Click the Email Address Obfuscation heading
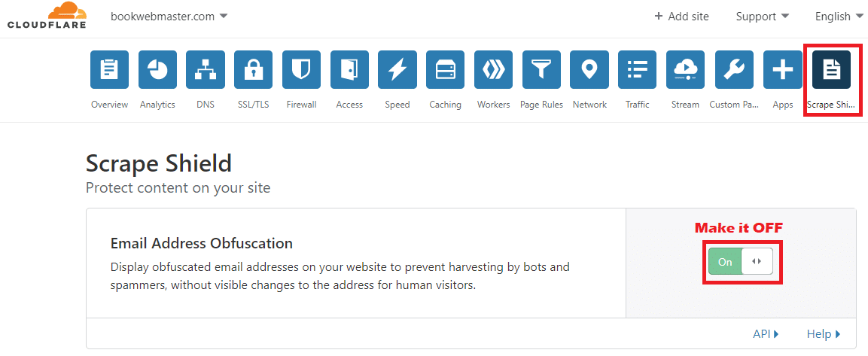 click(x=202, y=244)
